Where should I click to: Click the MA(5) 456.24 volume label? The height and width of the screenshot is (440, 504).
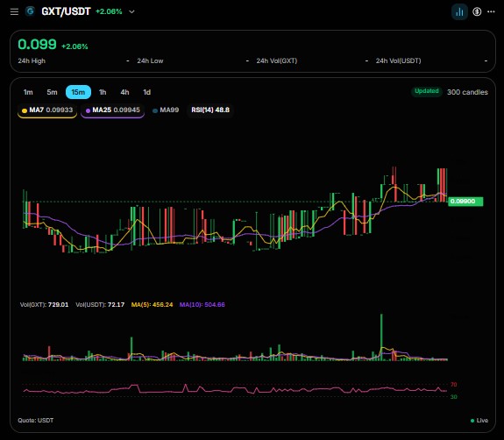pos(152,305)
